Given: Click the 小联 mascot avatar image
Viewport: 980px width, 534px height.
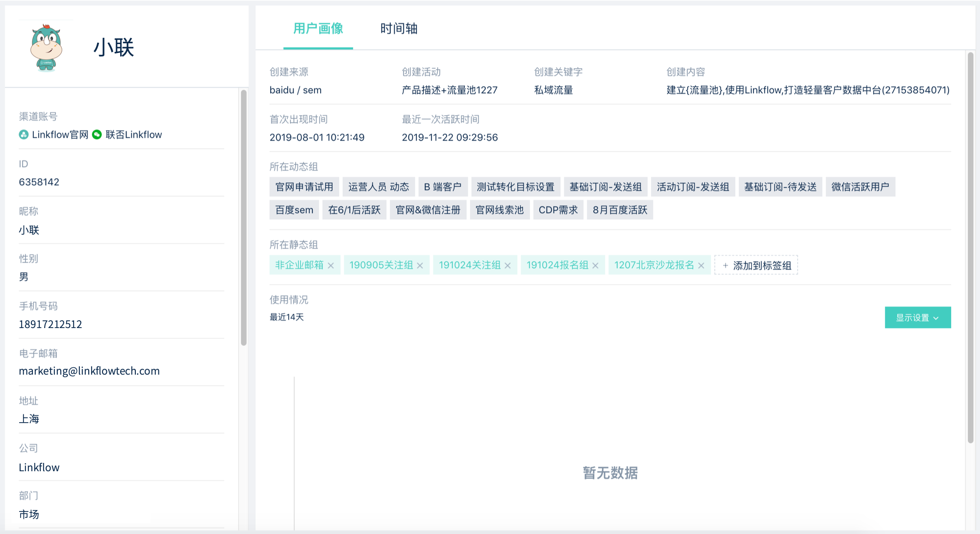Looking at the screenshot, I should pos(46,48).
